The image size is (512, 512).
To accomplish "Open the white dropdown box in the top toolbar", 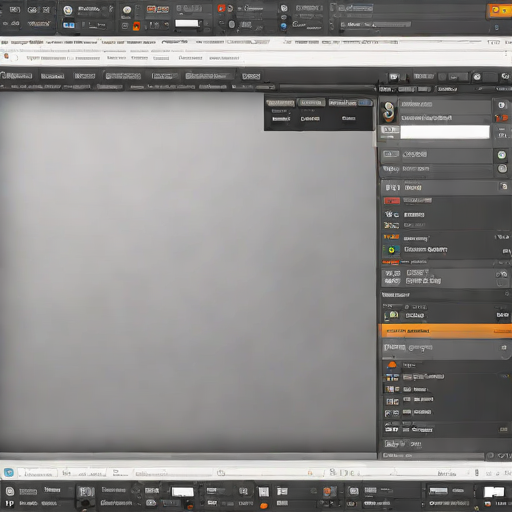I will coord(187,23).
